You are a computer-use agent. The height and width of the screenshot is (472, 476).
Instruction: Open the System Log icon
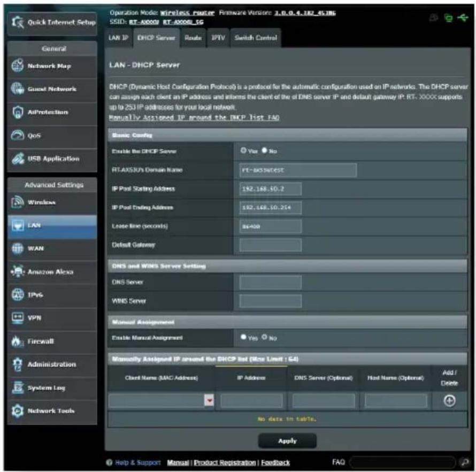coord(18,387)
